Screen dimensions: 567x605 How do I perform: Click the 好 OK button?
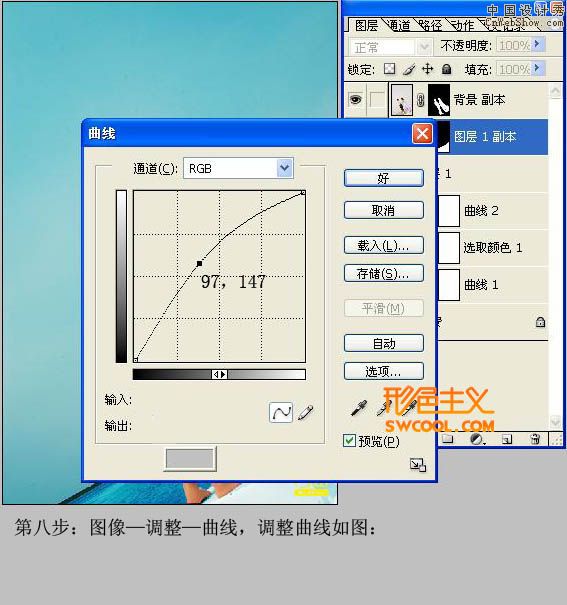pos(383,178)
